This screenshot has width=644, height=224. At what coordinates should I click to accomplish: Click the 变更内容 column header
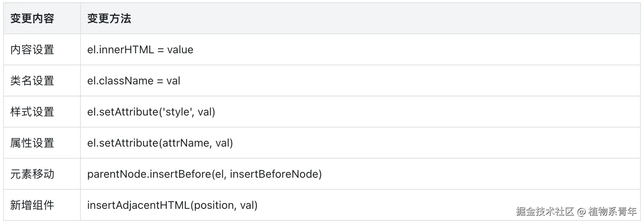(x=32, y=18)
